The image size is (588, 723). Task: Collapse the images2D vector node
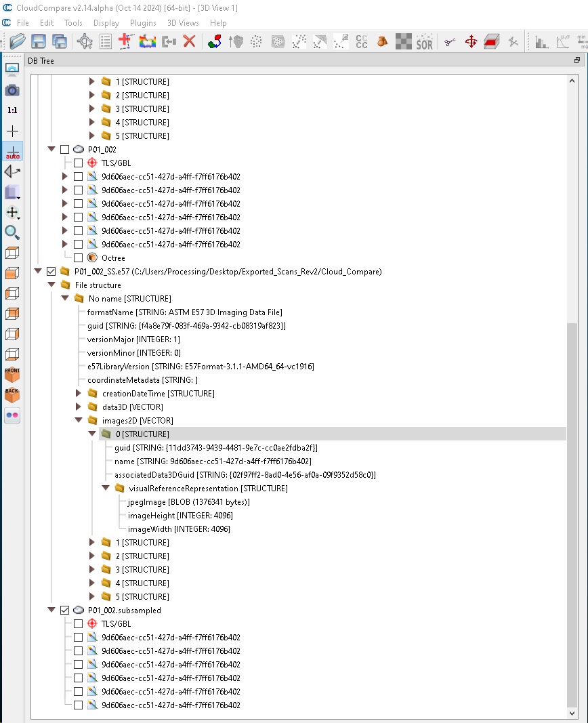[79, 420]
